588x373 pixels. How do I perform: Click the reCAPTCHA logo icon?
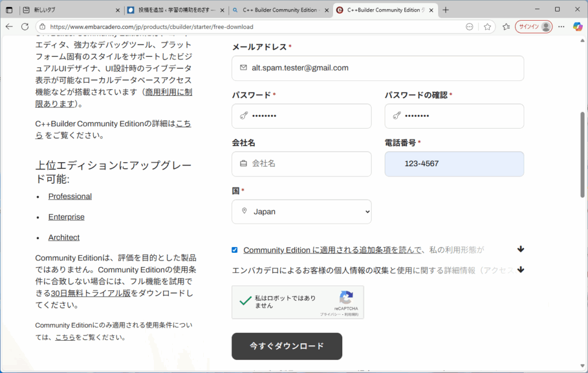click(346, 298)
